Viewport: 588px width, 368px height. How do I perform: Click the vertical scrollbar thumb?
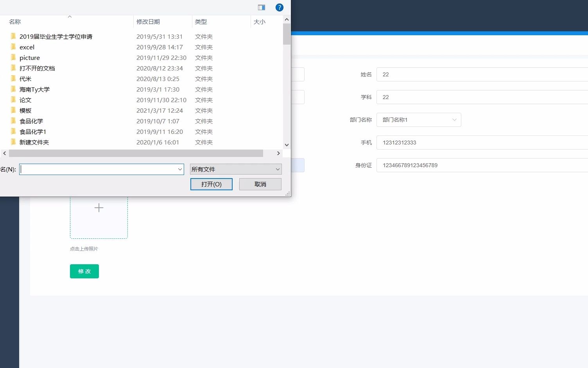coord(287,34)
